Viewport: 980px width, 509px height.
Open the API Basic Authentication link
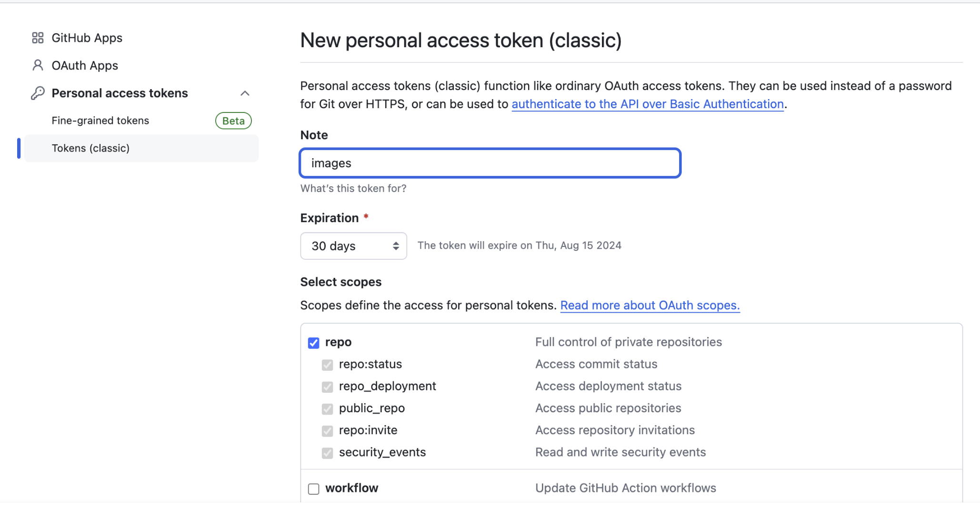coord(648,104)
